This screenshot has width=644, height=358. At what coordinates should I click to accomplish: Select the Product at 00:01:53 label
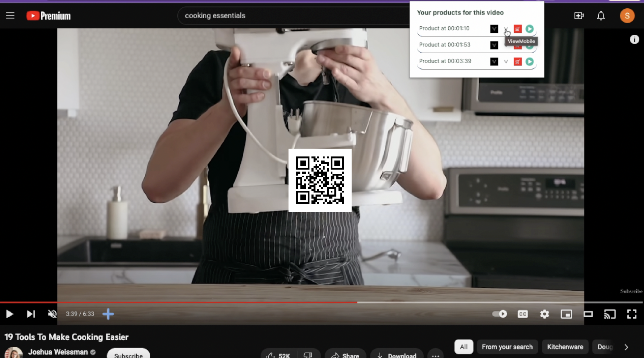(x=445, y=44)
